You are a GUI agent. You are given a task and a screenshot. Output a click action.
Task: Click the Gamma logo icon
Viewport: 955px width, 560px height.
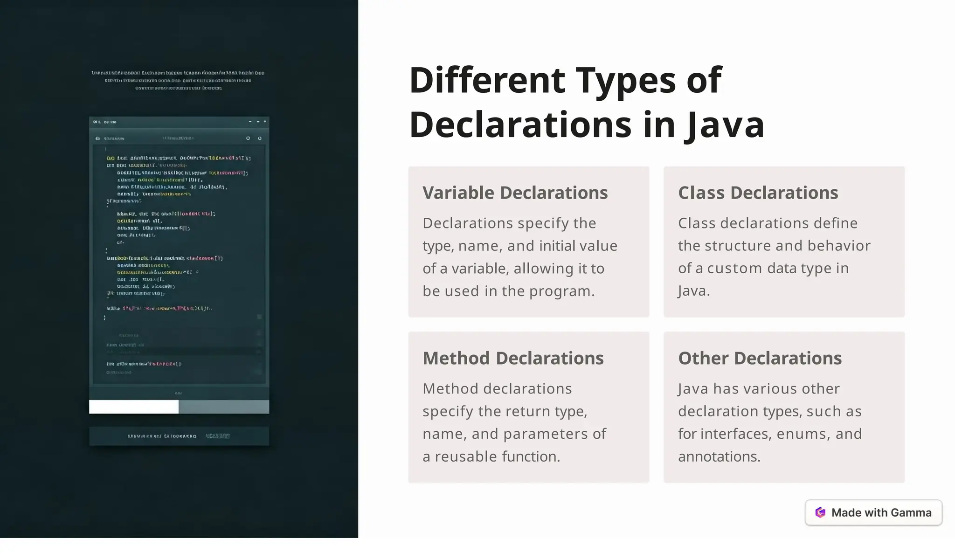(820, 512)
